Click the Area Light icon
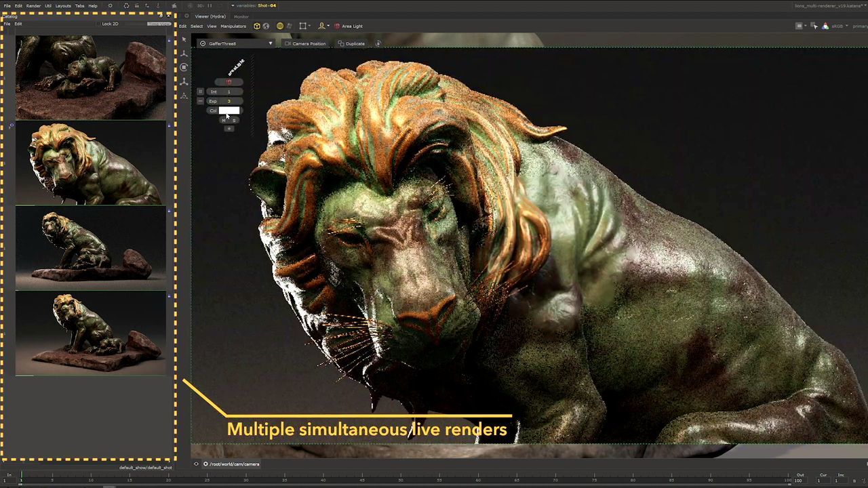 pos(337,26)
